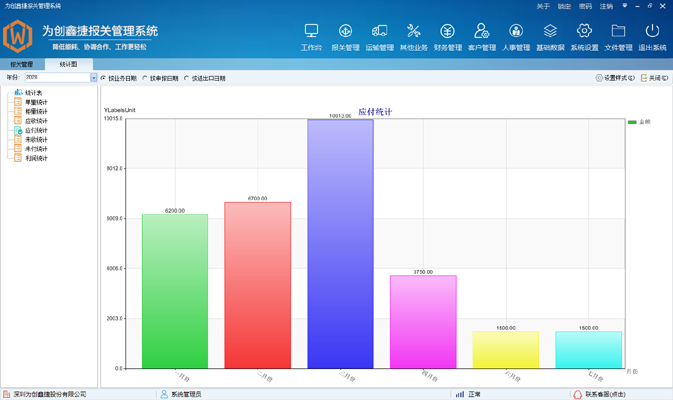Select the 按进出口日期 radio button
This screenshot has height=400, width=673.
coord(186,78)
